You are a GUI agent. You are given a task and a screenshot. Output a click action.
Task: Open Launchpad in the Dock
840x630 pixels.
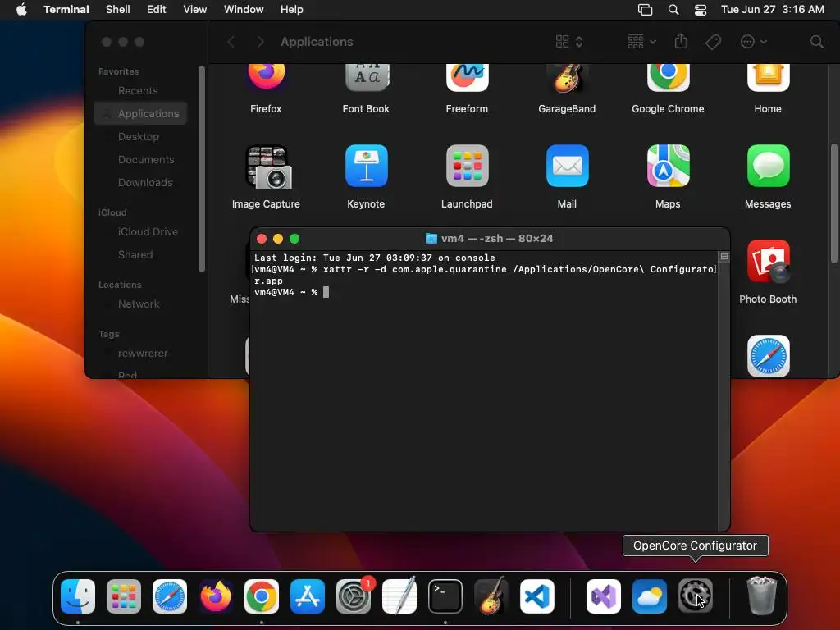click(x=124, y=596)
